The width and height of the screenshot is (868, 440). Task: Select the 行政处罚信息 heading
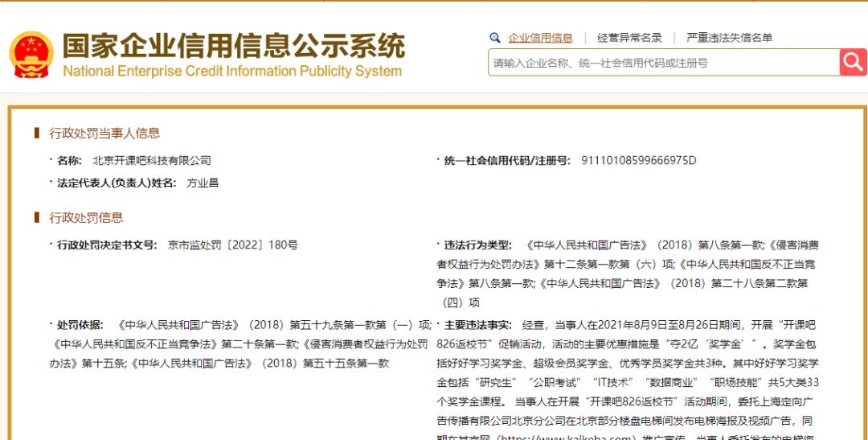coord(86,217)
